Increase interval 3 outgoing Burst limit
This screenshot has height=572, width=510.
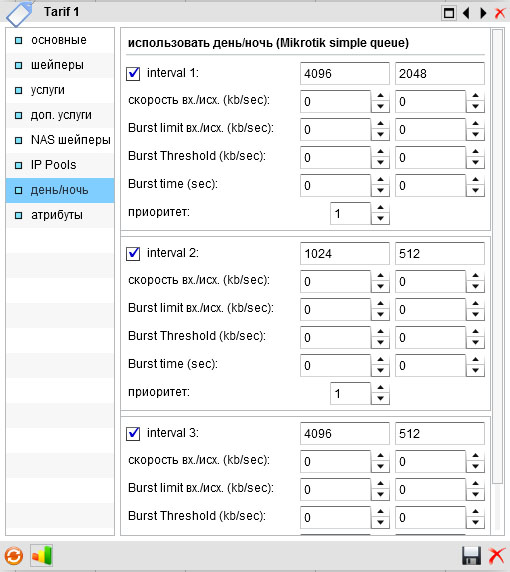475,484
